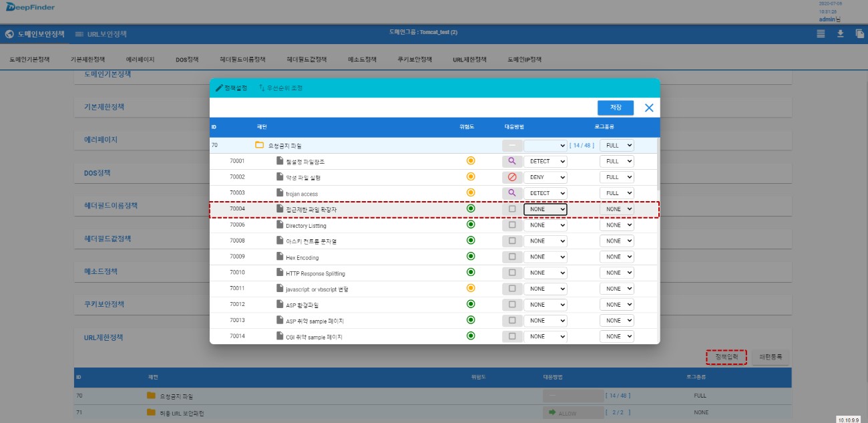868x423 pixels.
Task: Click the green risk indicator in row 70009
Action: 470,256
